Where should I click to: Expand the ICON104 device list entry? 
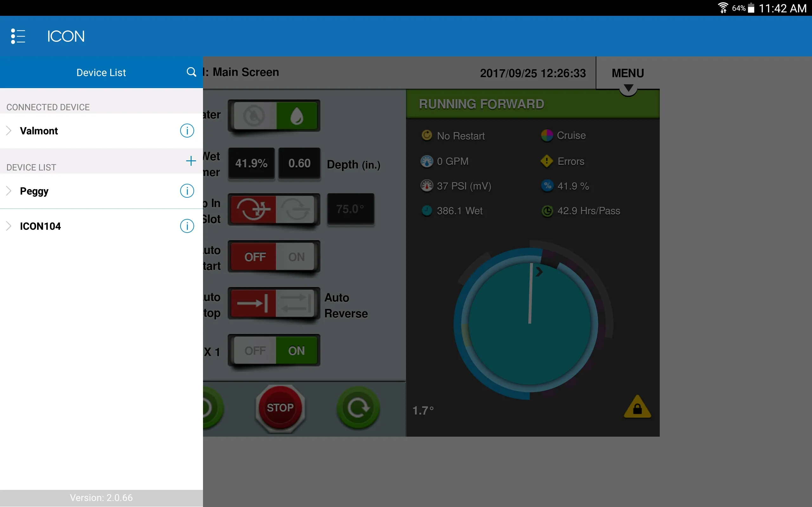pyautogui.click(x=9, y=226)
